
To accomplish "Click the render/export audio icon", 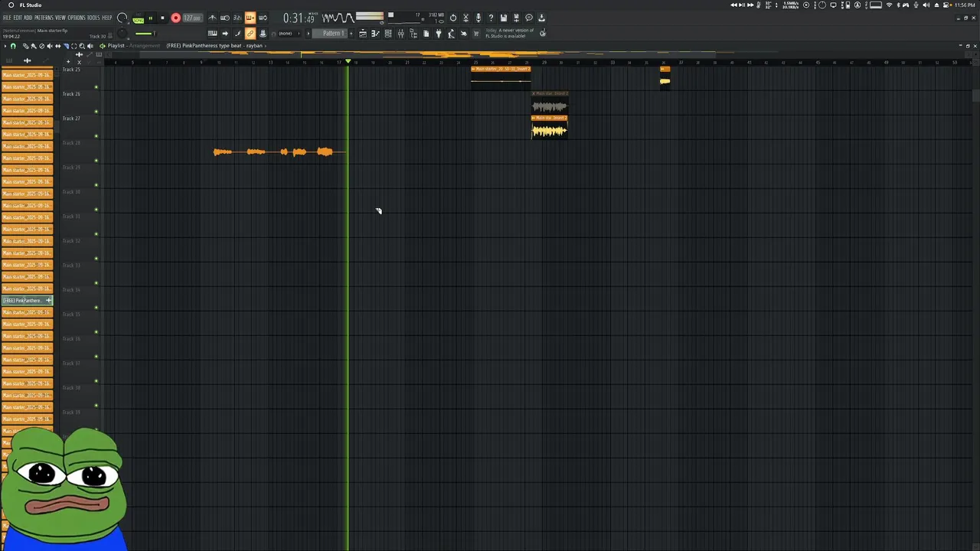I will click(516, 18).
